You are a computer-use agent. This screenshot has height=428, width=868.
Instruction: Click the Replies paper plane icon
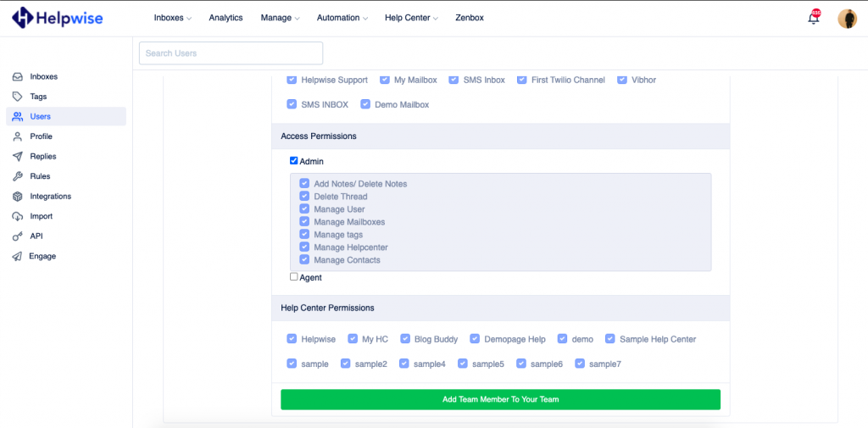point(17,157)
